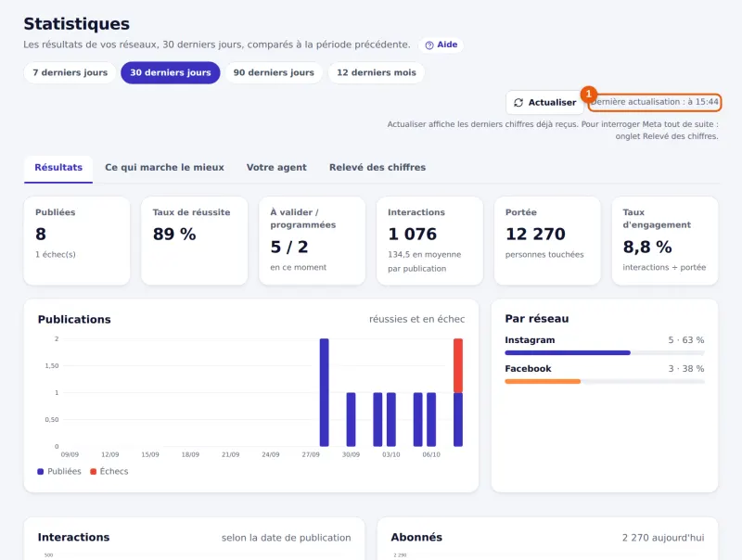
Task: Click the 2 270 aujourd'hui value
Action: click(663, 538)
